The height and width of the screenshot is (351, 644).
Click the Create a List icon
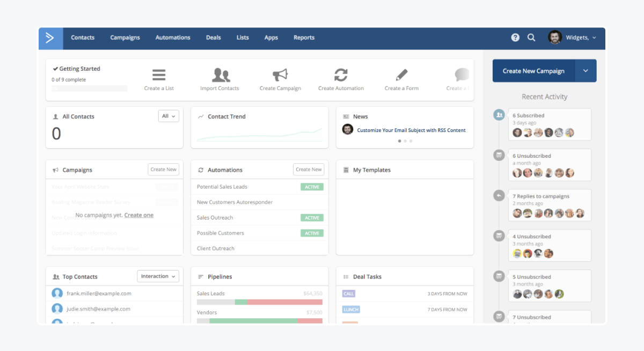[x=158, y=75]
